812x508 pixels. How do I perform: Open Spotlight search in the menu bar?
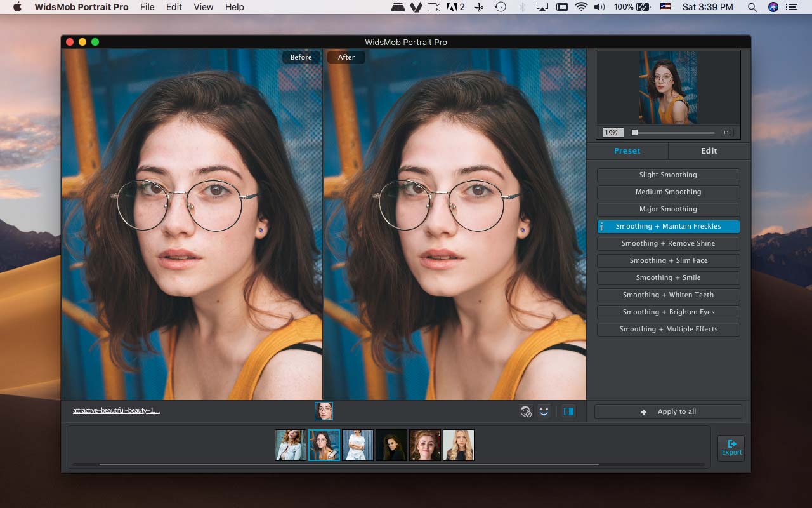[752, 7]
